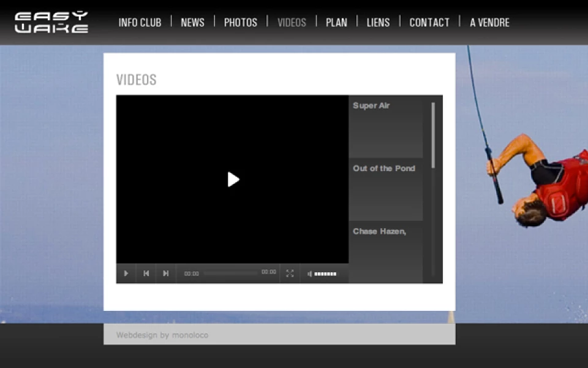Go to the CONTACT page
Viewport: 588px width, 368px height.
(x=429, y=23)
